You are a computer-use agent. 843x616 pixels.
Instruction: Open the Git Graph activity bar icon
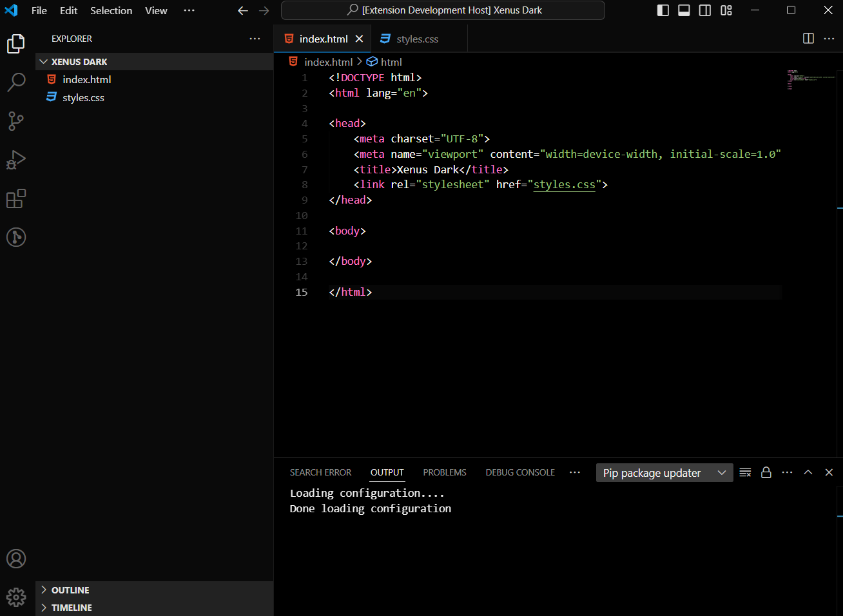click(x=16, y=237)
